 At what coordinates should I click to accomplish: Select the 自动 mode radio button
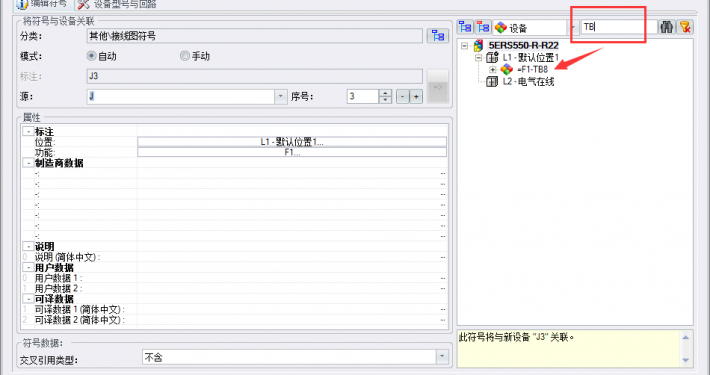click(x=92, y=56)
